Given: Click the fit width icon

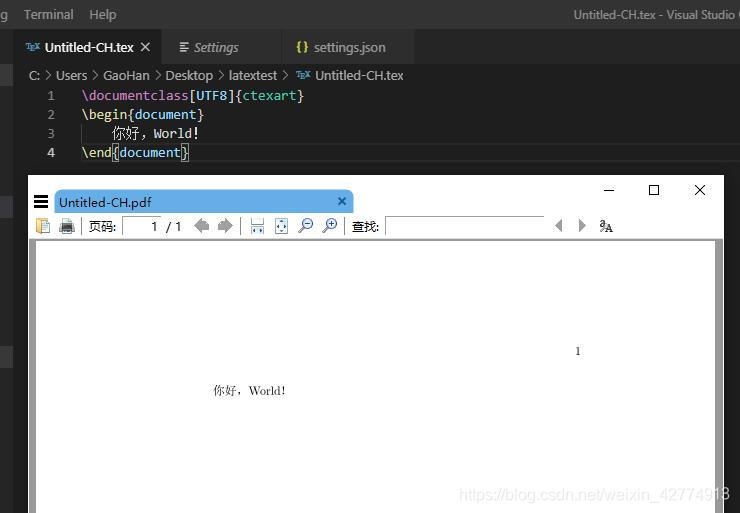Looking at the screenshot, I should [x=257, y=227].
